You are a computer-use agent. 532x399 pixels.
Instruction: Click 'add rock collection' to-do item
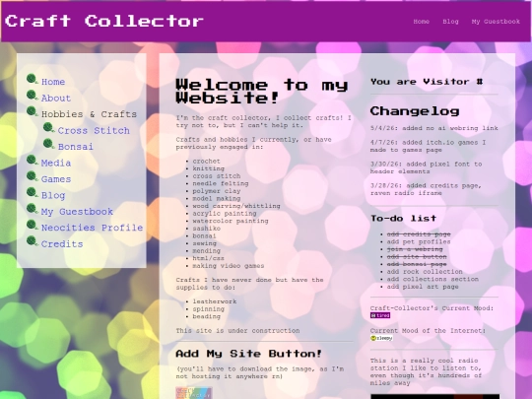coord(425,272)
